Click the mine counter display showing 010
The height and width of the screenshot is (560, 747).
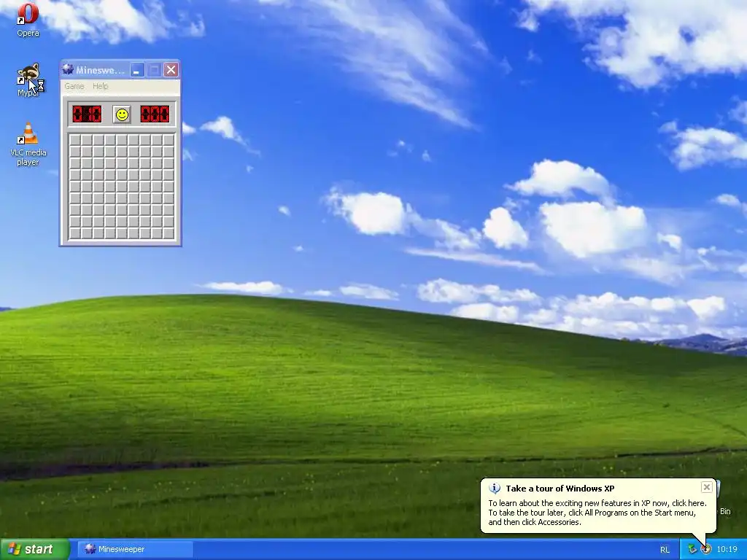coord(88,114)
